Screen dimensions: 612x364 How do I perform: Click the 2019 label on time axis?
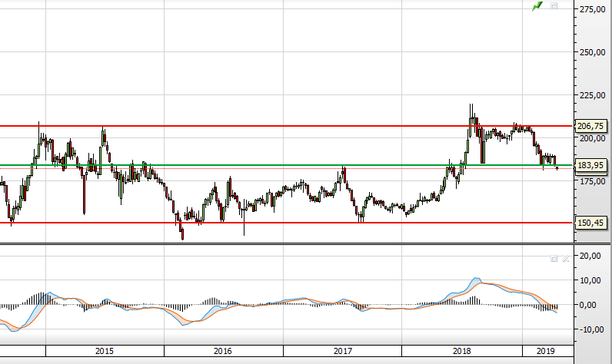(x=546, y=351)
